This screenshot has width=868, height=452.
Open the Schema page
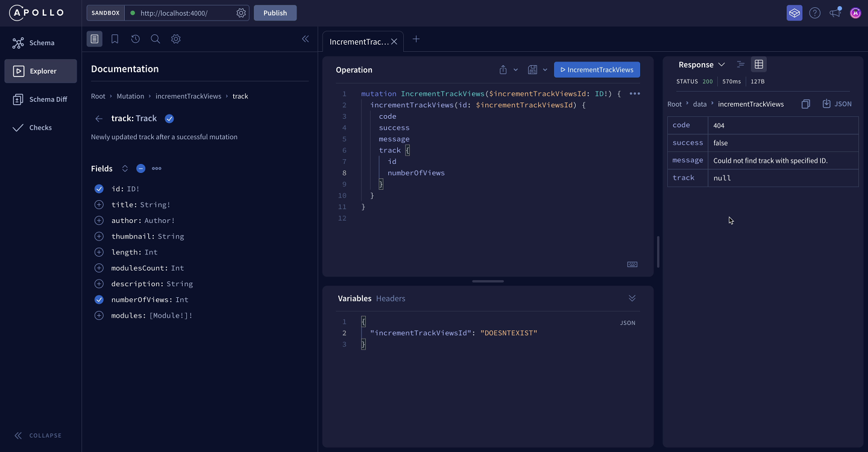40,43
